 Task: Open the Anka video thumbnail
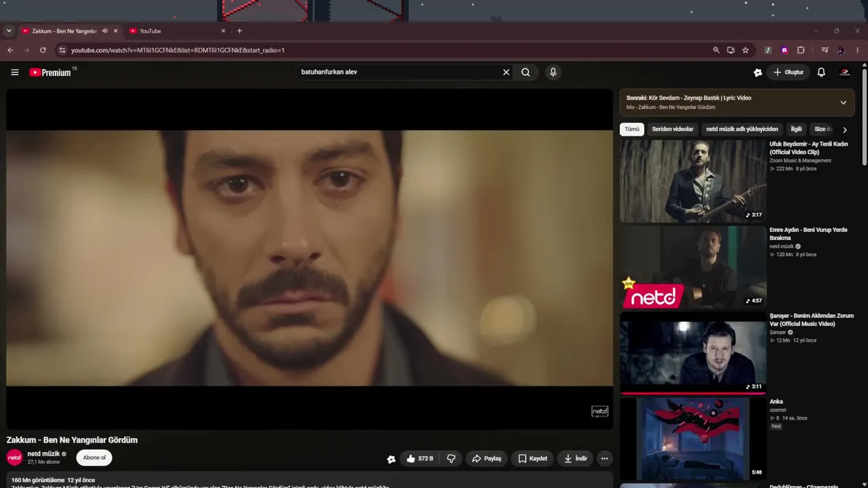(x=693, y=439)
